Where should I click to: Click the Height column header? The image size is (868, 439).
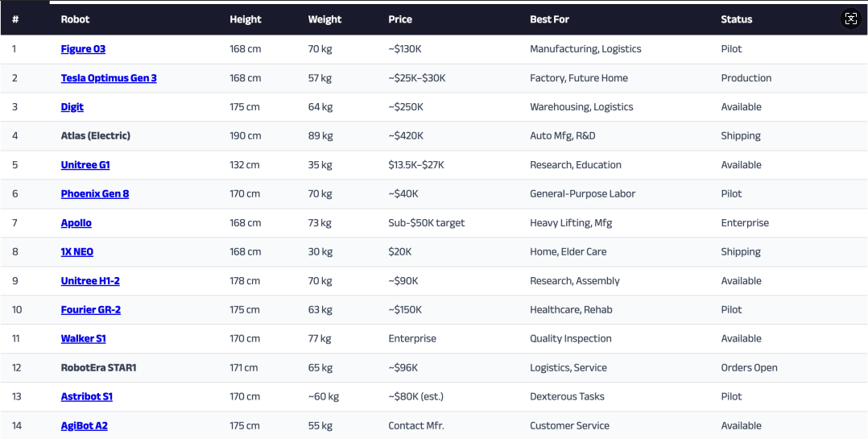246,19
